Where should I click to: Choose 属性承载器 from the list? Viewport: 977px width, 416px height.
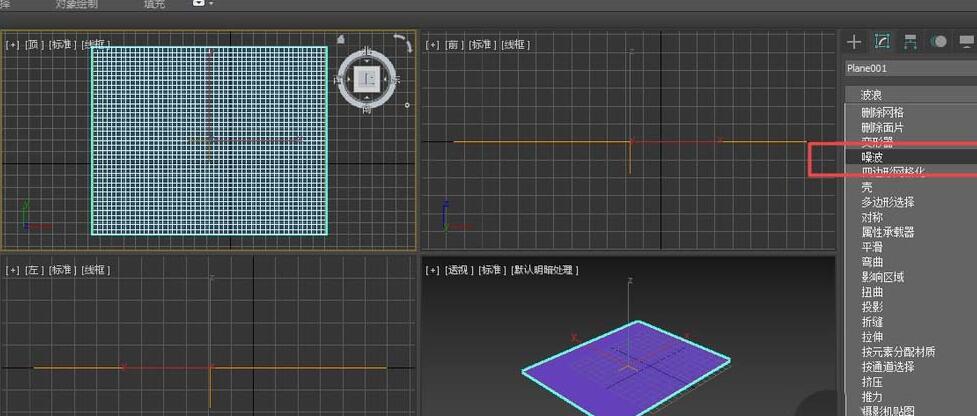(887, 232)
